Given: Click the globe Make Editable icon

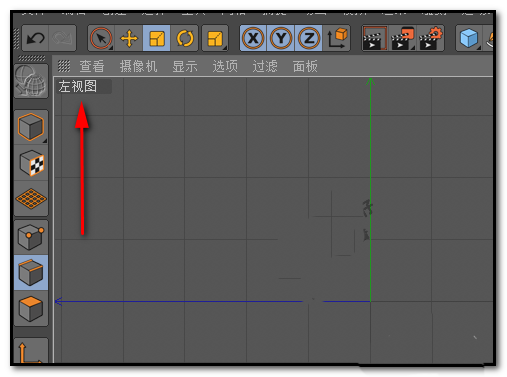Looking at the screenshot, I should click(31, 81).
